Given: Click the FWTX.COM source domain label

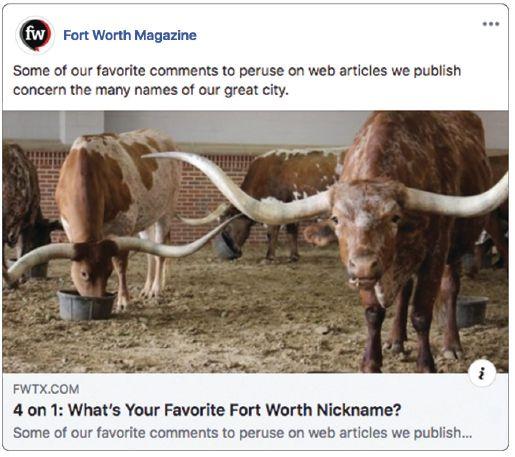Looking at the screenshot, I should coord(46,389).
